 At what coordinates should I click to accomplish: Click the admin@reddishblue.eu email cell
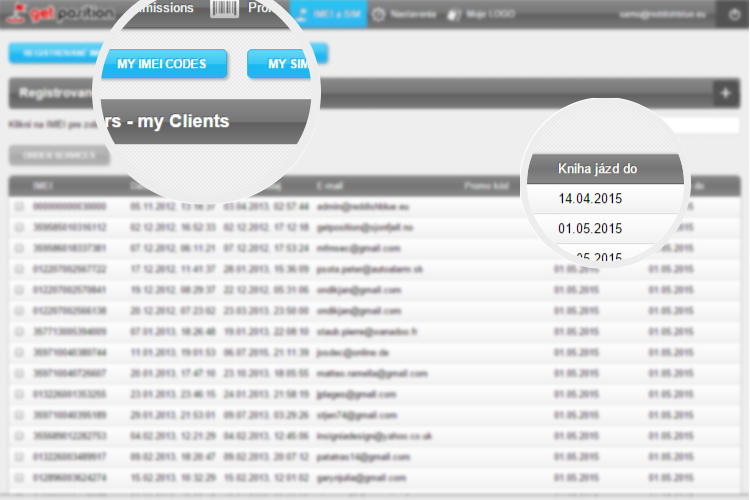coord(363,206)
